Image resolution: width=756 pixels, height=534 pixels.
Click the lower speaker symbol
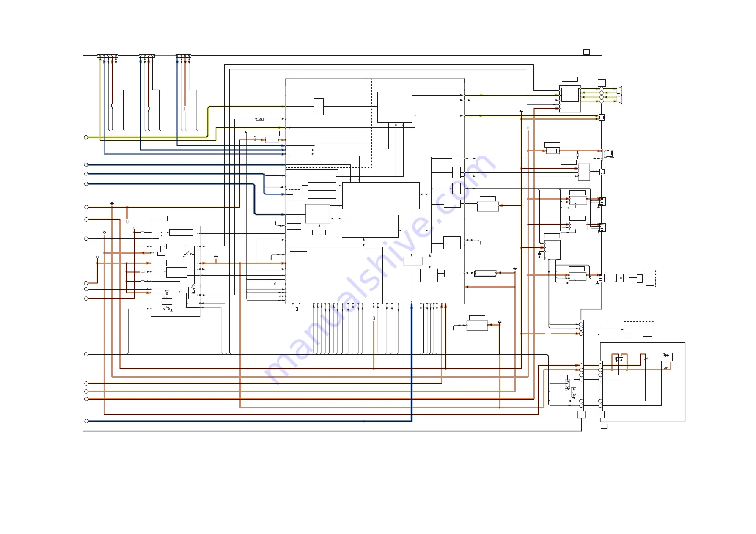click(x=620, y=99)
